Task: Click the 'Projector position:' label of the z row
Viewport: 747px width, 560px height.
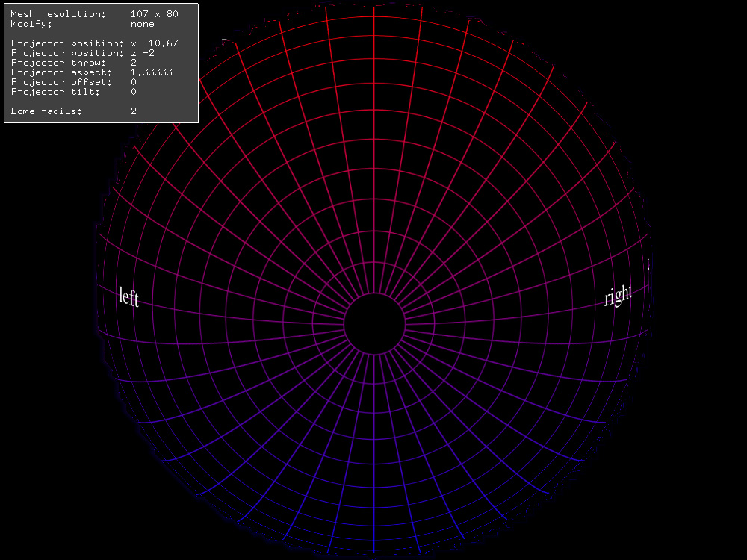Action: [67, 53]
